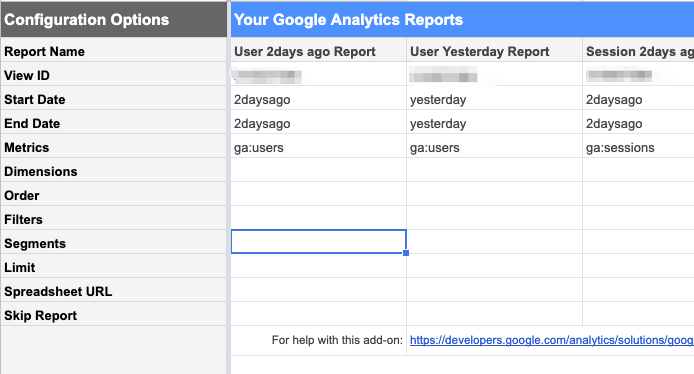Click the 'Segments' label cell

[114, 243]
